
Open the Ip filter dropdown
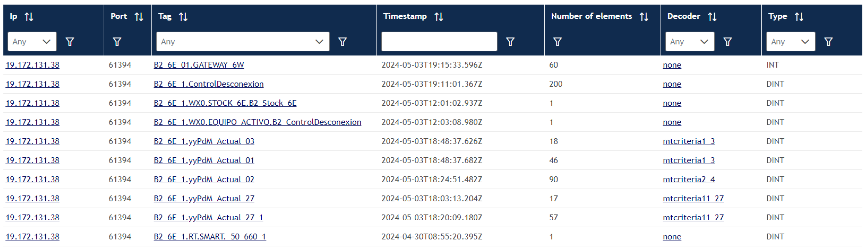coord(32,42)
